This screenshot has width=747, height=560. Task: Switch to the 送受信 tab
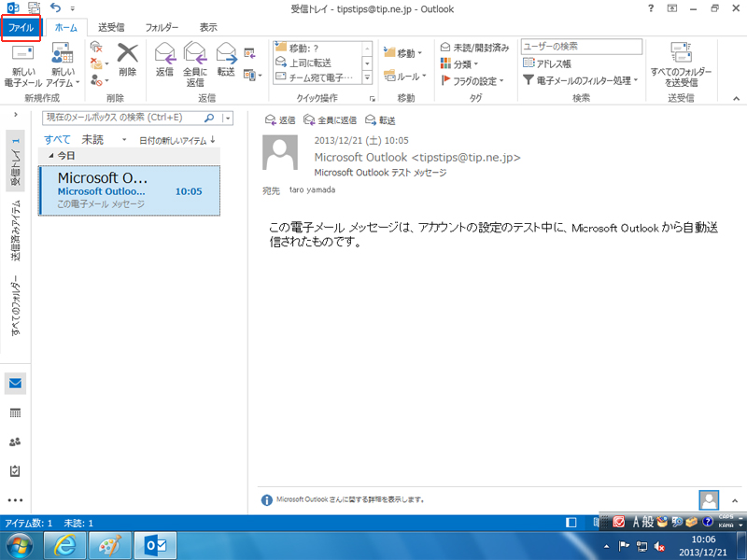(111, 28)
